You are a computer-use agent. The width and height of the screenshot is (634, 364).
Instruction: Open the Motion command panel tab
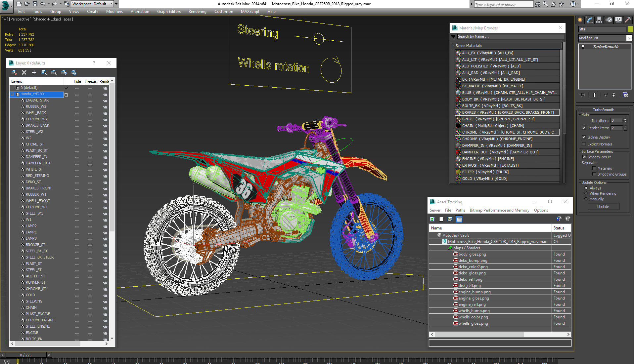click(x=609, y=20)
